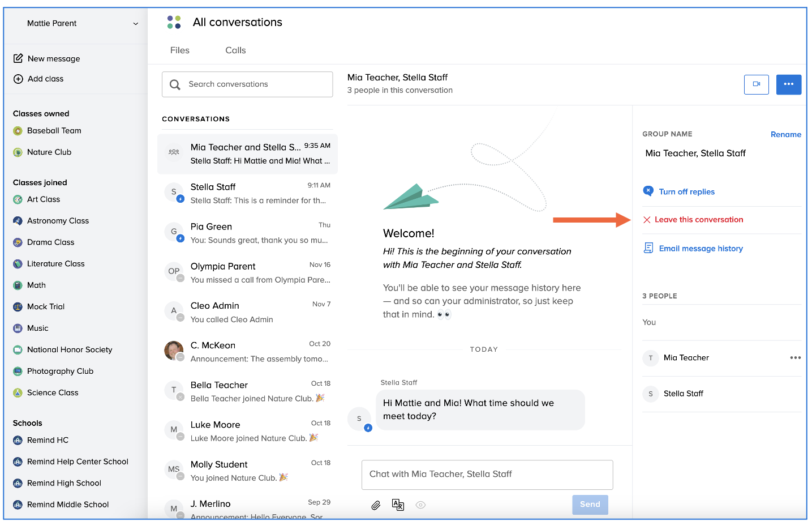Click the Add class plus icon
Viewport: 812px width, 525px height.
click(18, 79)
